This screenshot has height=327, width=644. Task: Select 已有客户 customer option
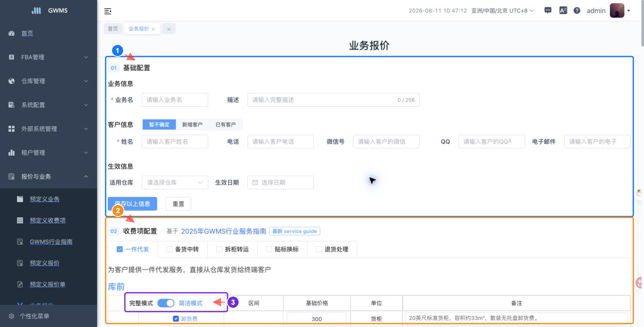click(x=225, y=125)
